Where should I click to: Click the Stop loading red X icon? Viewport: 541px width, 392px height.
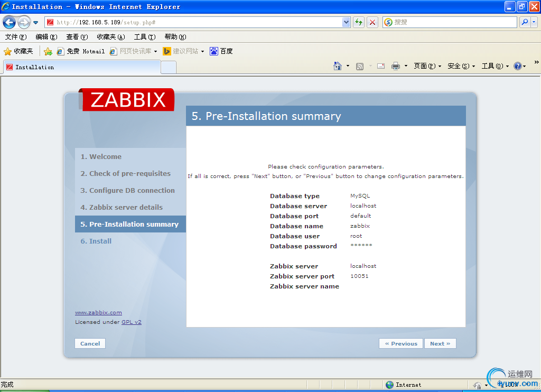pos(372,22)
